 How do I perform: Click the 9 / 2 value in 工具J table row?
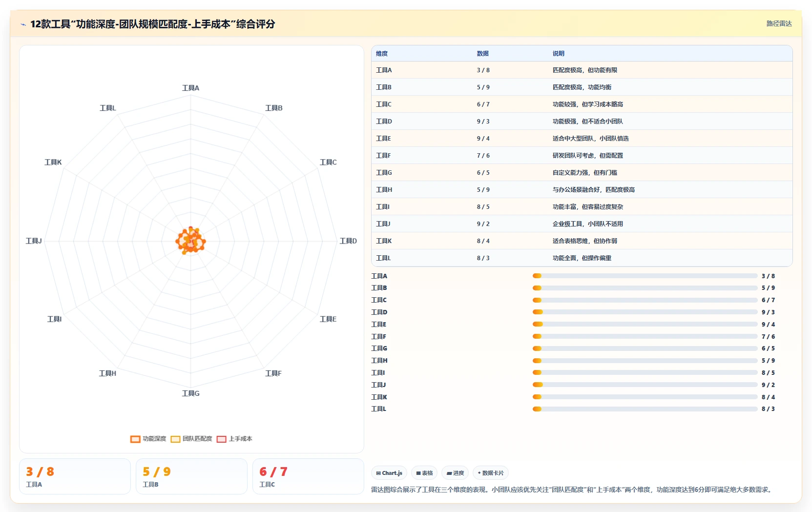point(483,224)
